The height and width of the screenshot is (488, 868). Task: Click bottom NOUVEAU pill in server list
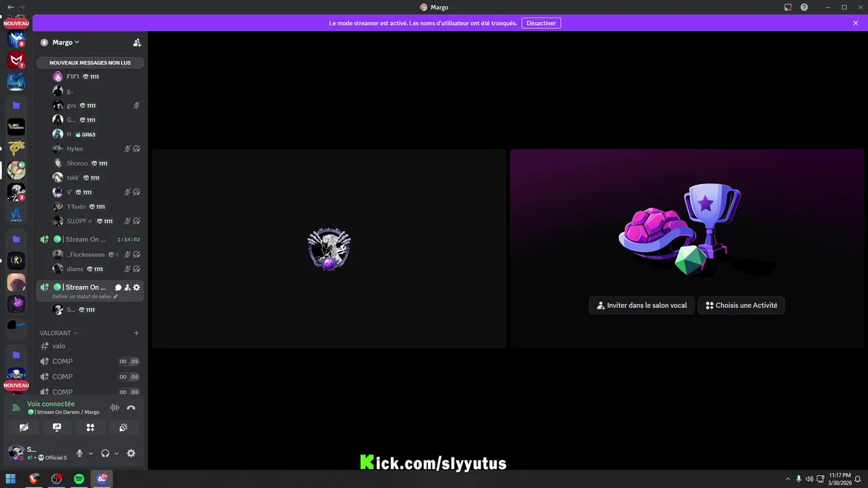(16, 385)
